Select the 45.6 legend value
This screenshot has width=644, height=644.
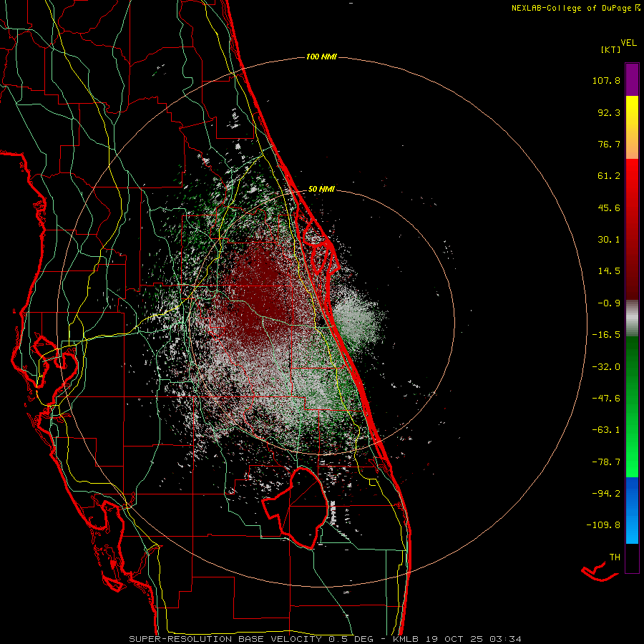[609, 208]
